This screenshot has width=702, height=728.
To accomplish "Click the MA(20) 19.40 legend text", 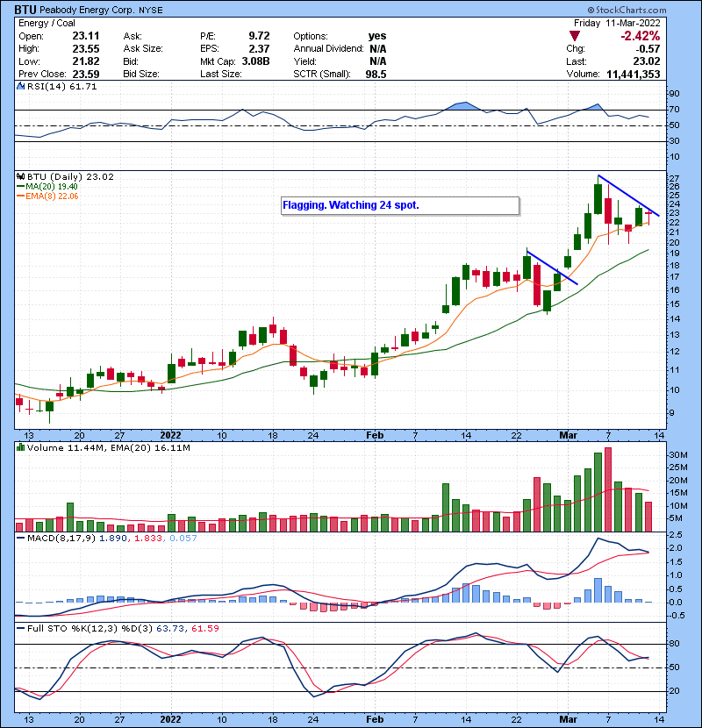I will pos(52,187).
